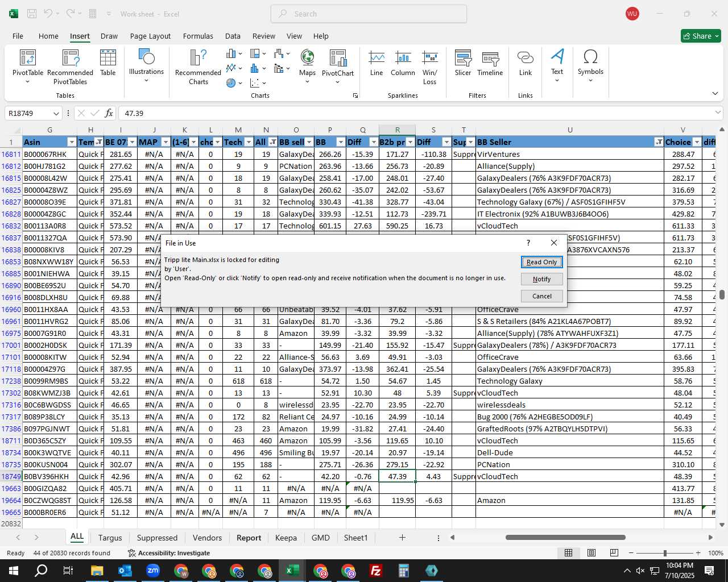728x582 pixels.
Task: Open the Diff filter in column Q
Action: coord(374,142)
